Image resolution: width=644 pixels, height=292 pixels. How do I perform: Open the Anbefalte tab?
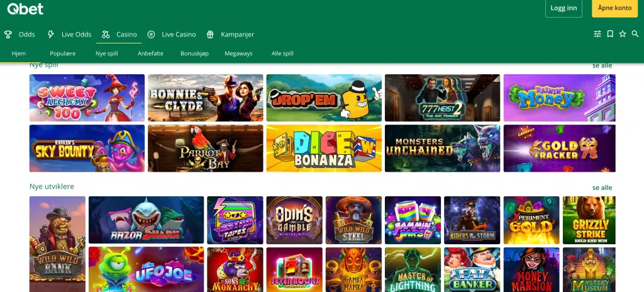[150, 53]
